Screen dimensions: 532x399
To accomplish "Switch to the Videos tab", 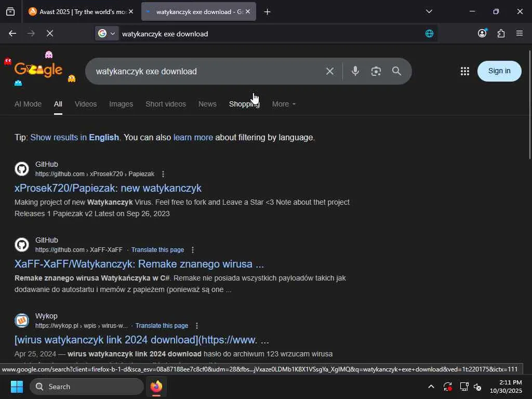I will (86, 104).
